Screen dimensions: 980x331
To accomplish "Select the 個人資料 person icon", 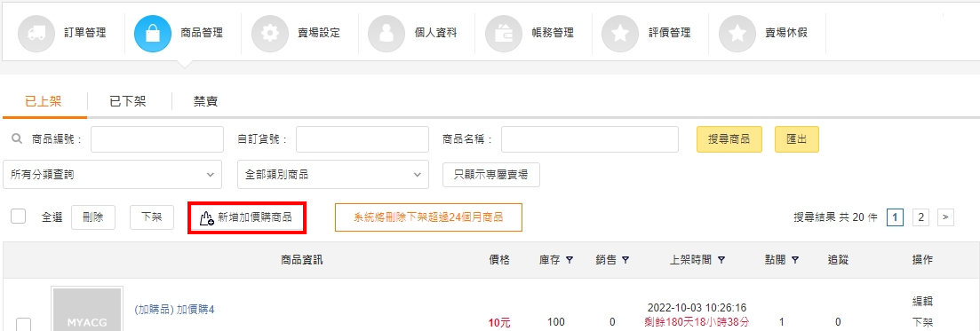I will point(386,33).
